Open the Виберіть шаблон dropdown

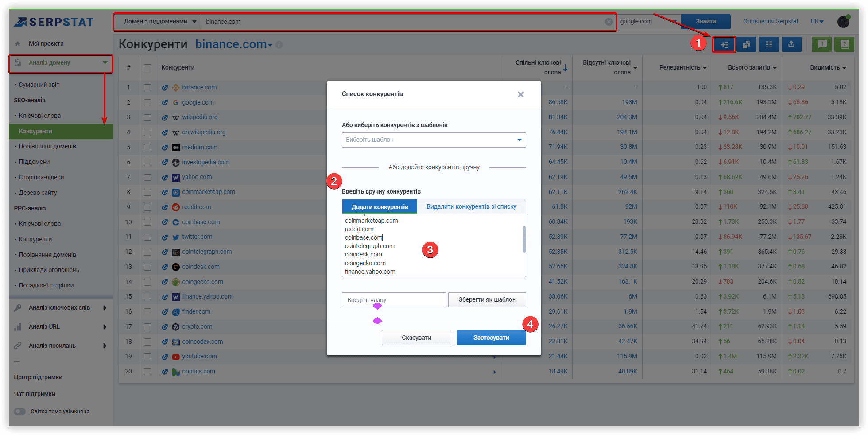pyautogui.click(x=434, y=140)
